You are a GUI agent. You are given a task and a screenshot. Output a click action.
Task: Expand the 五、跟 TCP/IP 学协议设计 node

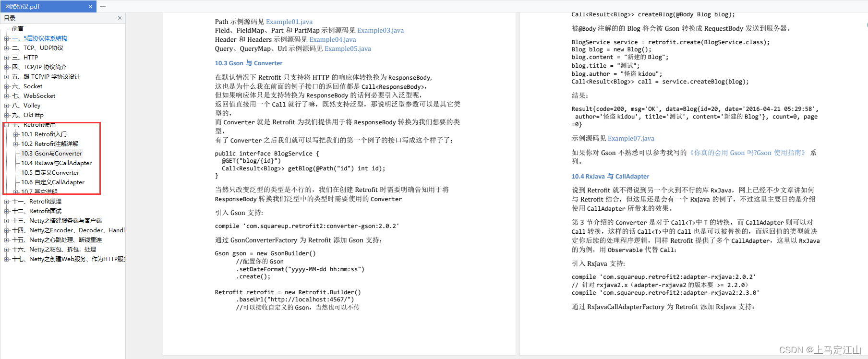6,77
